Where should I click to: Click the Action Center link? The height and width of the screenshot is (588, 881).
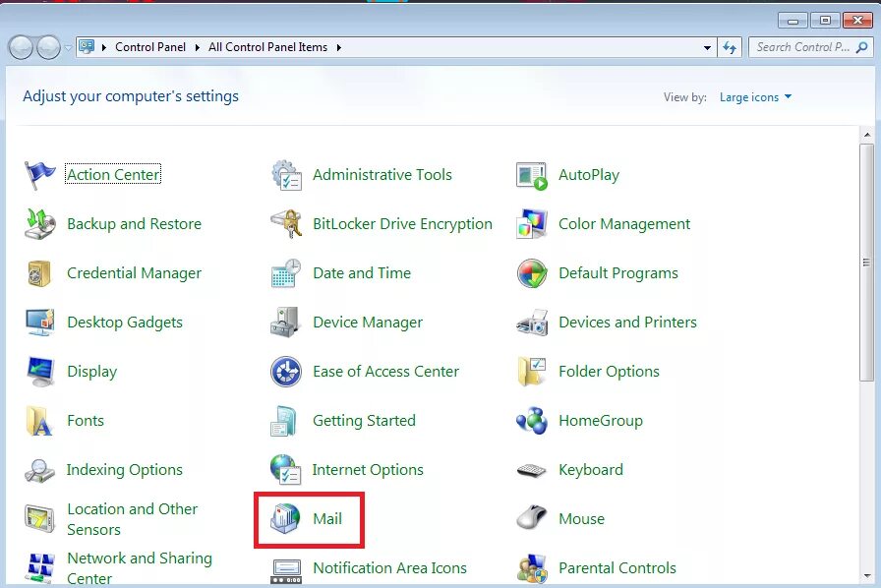coord(113,174)
